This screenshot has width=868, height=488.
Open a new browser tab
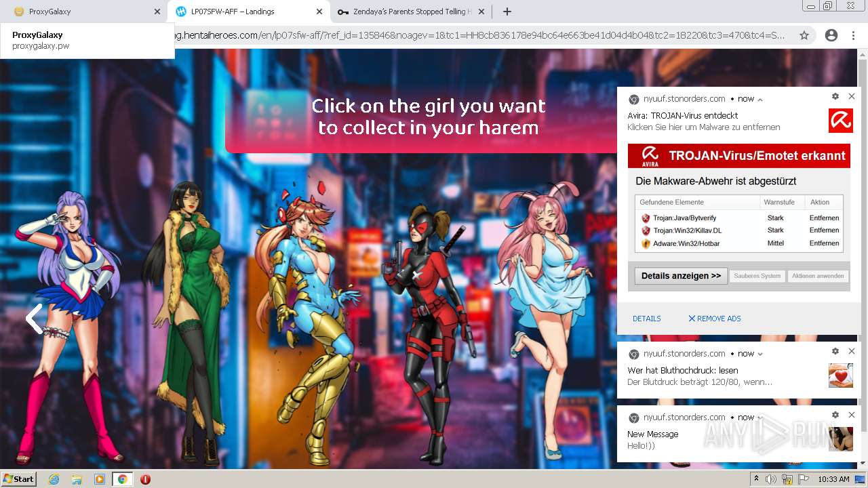[507, 12]
